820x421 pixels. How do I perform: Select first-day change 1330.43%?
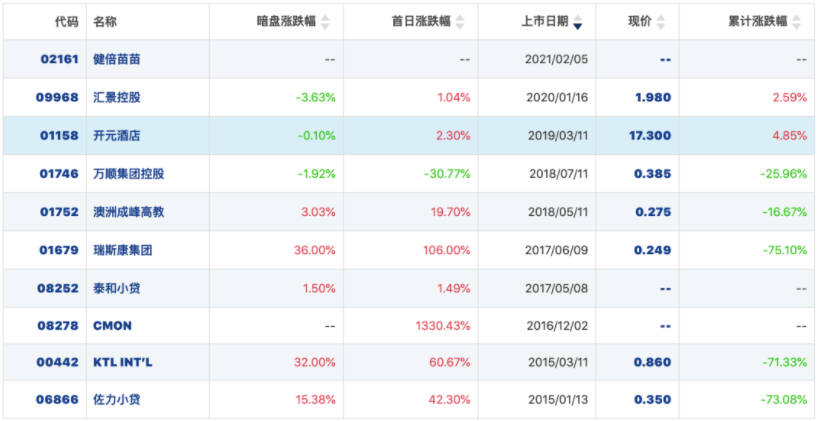(x=443, y=326)
